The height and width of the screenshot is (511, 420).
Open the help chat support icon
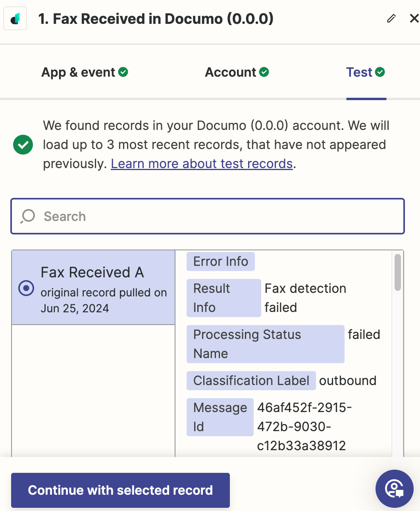click(x=395, y=489)
